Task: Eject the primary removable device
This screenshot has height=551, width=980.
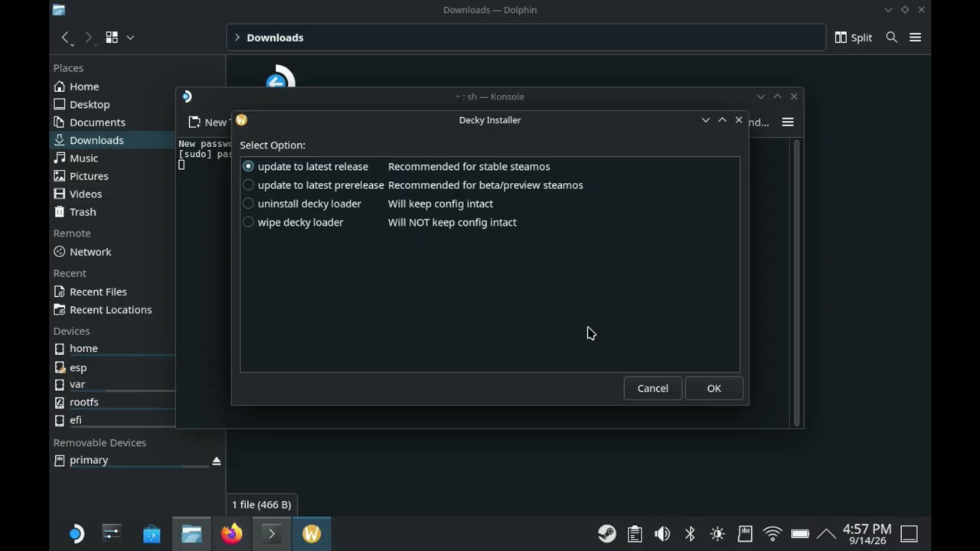Action: click(x=216, y=461)
